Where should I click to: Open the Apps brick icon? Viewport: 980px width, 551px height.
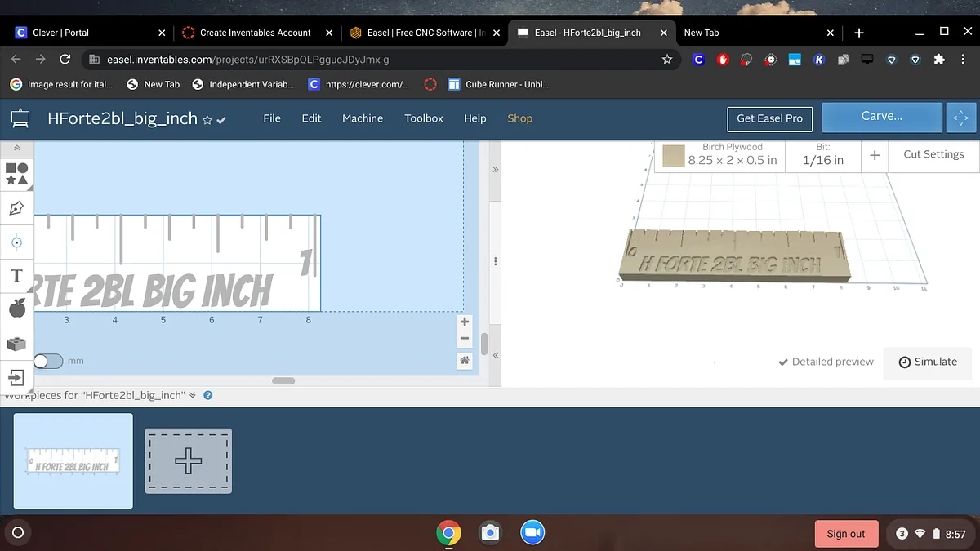tap(16, 344)
